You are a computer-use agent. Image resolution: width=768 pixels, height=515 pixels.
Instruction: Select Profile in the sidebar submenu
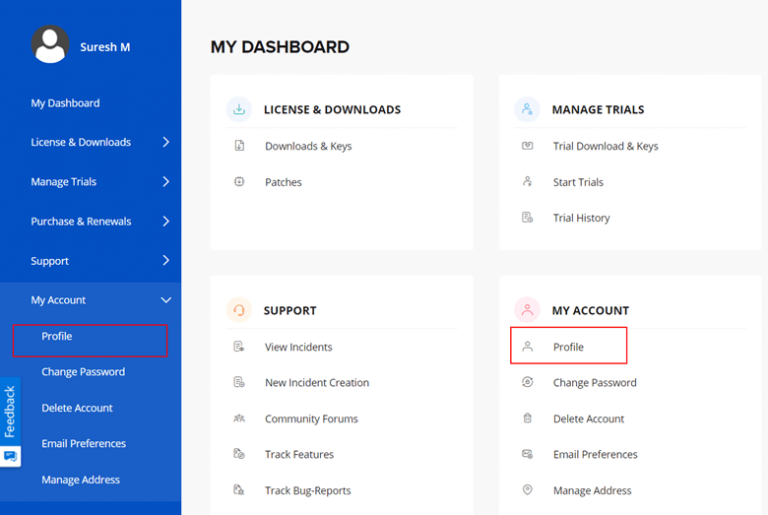tap(57, 337)
